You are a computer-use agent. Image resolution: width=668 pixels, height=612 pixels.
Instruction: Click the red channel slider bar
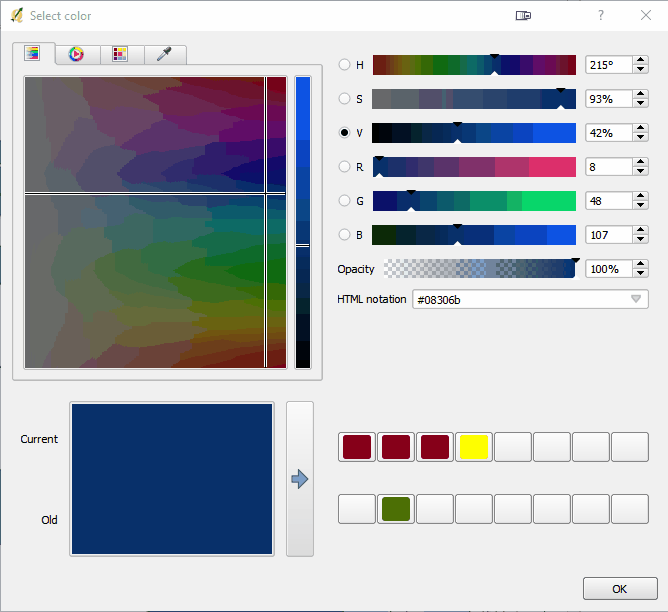coord(474,167)
